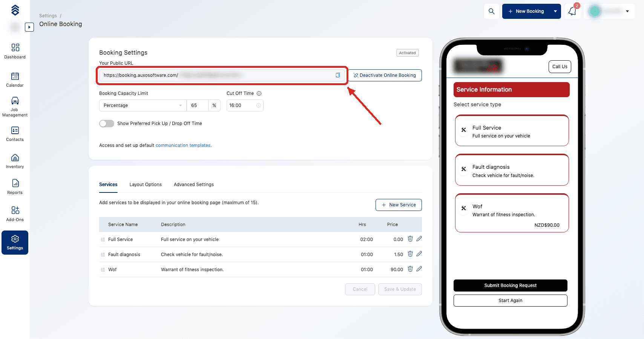
Task: Switch to the Layout Options tab
Action: pyautogui.click(x=146, y=185)
